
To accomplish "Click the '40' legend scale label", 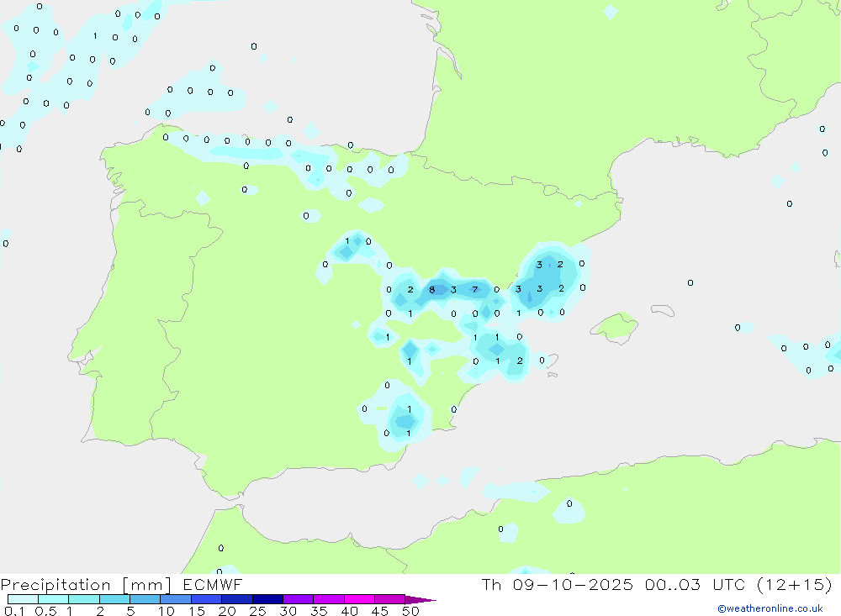I will (x=349, y=611).
